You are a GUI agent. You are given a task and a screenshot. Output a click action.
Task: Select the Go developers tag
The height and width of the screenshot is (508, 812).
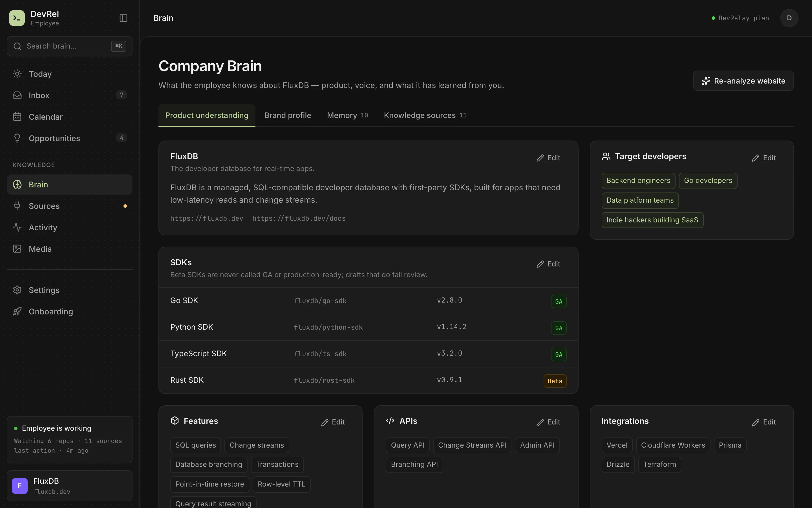(x=708, y=181)
